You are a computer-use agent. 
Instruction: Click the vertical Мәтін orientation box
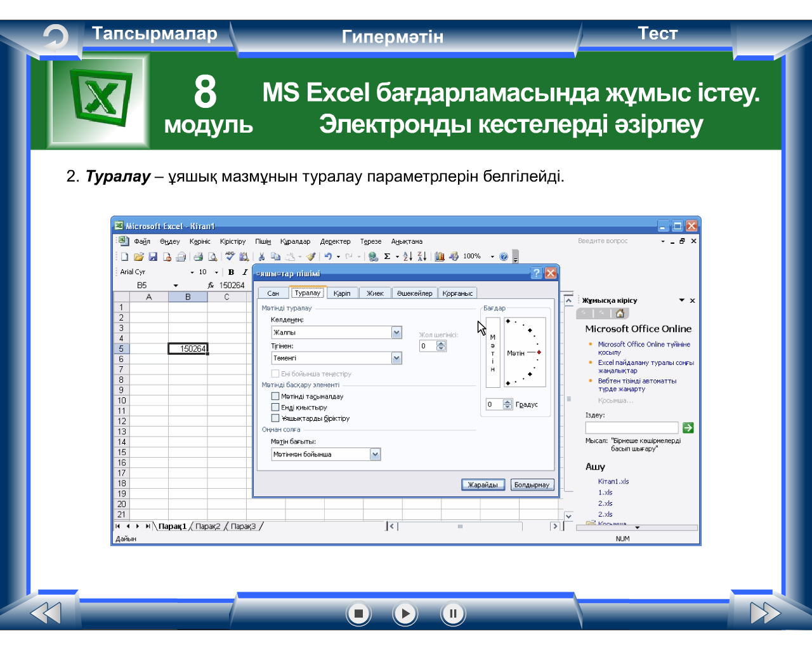[x=493, y=352]
